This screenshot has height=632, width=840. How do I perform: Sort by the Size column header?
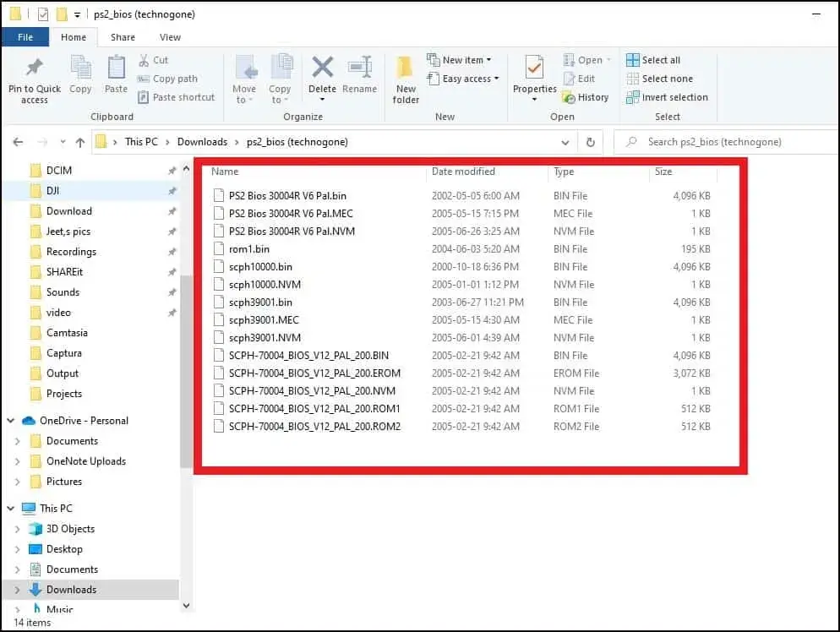[x=663, y=172]
